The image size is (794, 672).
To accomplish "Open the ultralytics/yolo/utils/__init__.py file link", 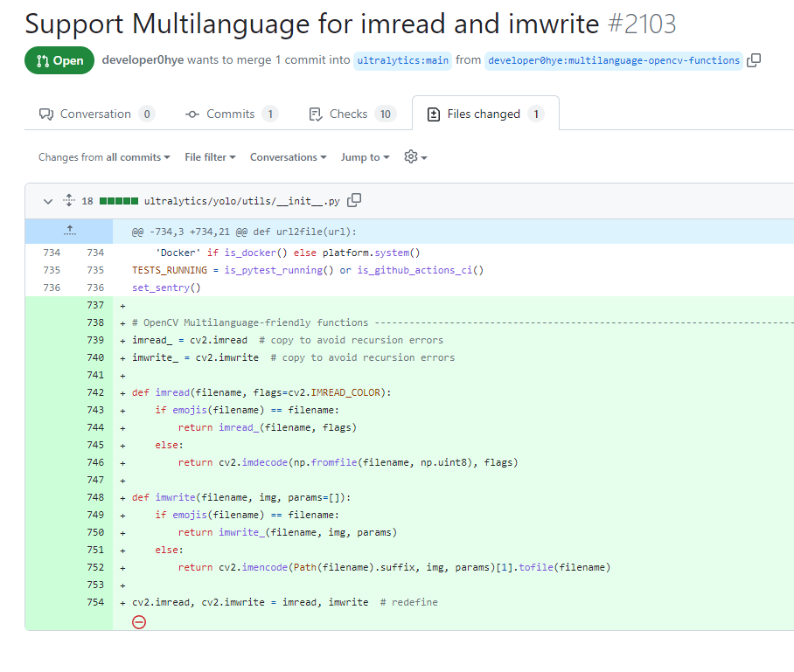I will tap(241, 201).
